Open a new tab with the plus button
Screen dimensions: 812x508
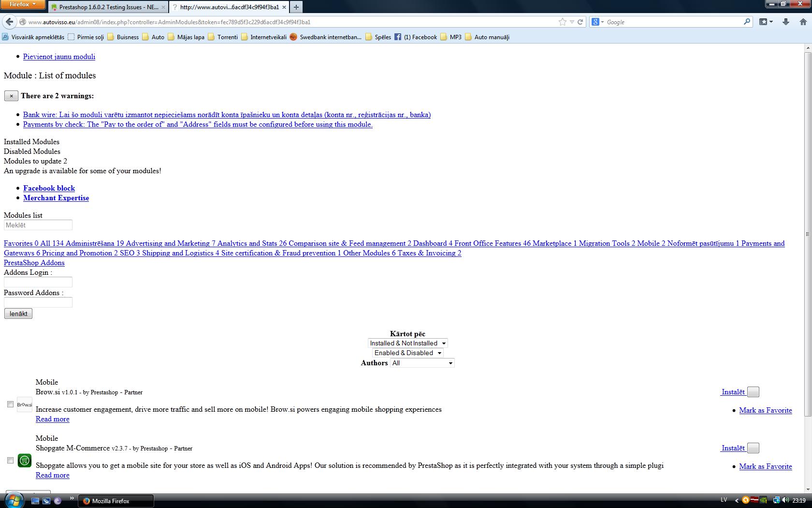[296, 7]
